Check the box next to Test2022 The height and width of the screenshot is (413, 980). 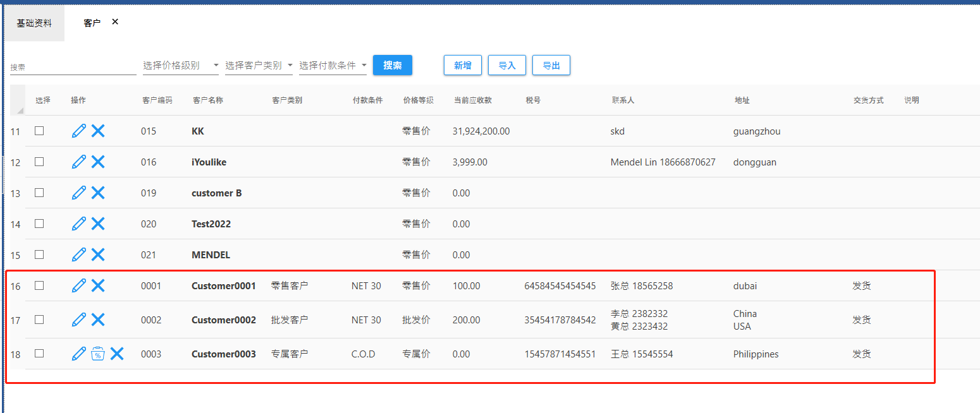pos(39,224)
